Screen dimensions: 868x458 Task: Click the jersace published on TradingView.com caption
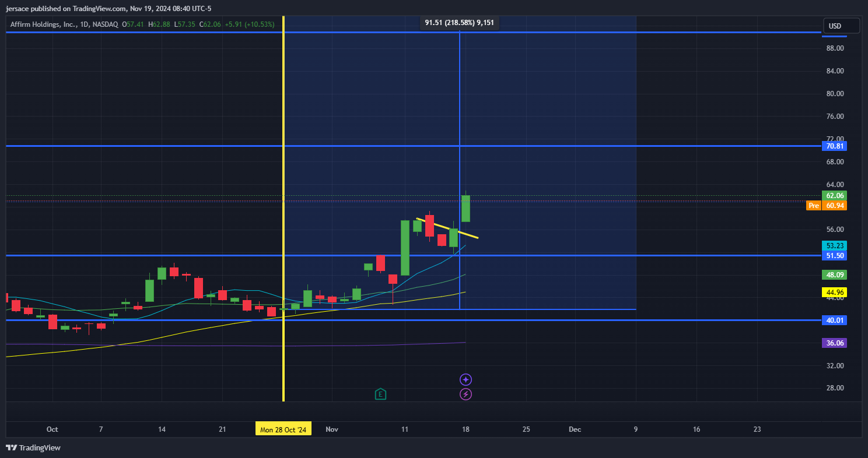click(x=109, y=8)
